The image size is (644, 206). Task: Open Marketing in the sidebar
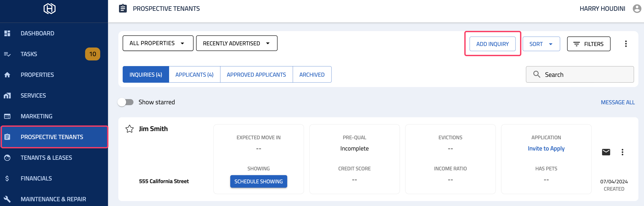pos(54,116)
